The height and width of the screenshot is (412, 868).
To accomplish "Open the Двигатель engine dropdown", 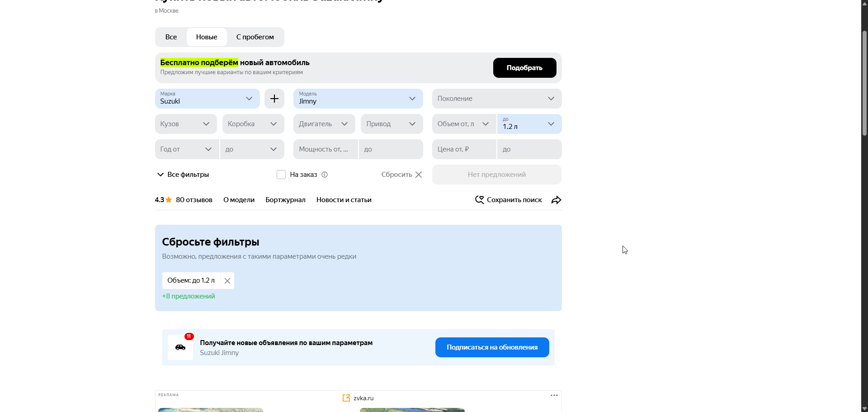I will 324,124.
